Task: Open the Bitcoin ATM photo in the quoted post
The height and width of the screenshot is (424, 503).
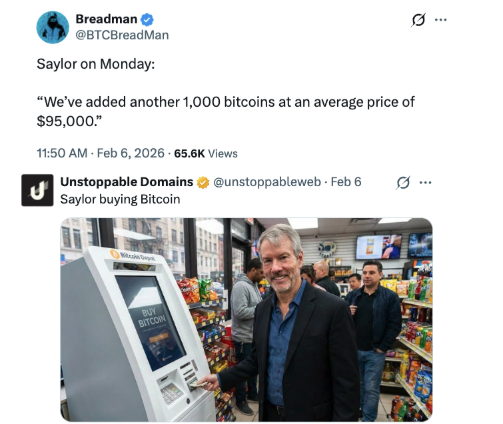Action: click(246, 320)
